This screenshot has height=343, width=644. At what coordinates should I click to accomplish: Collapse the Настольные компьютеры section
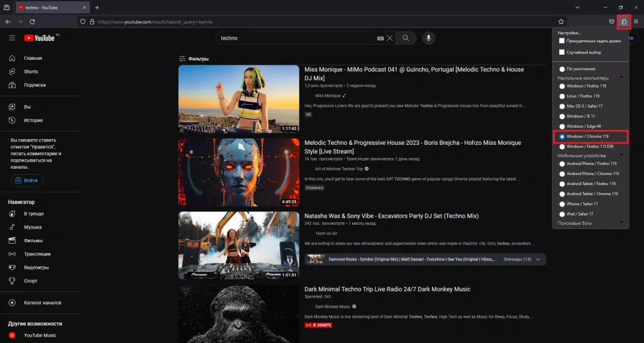click(621, 77)
